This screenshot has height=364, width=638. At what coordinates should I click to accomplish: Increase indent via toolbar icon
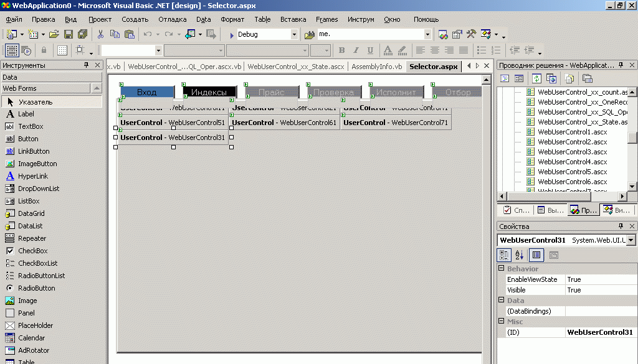pyautogui.click(x=529, y=50)
